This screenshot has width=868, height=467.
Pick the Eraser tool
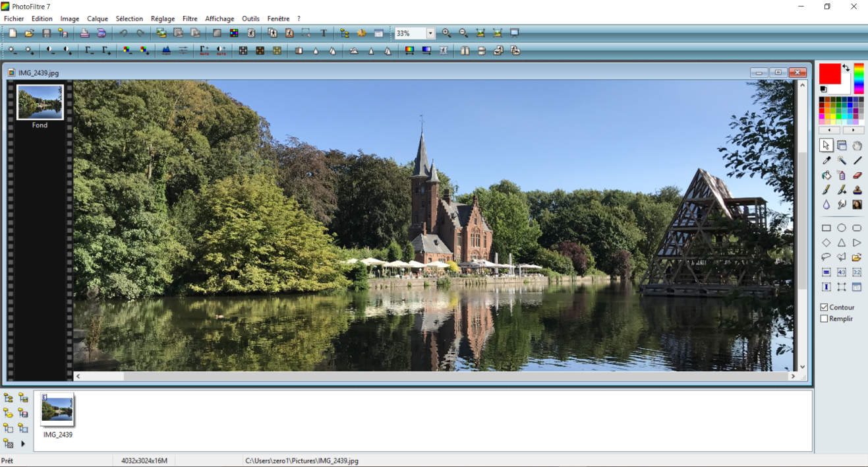point(857,175)
